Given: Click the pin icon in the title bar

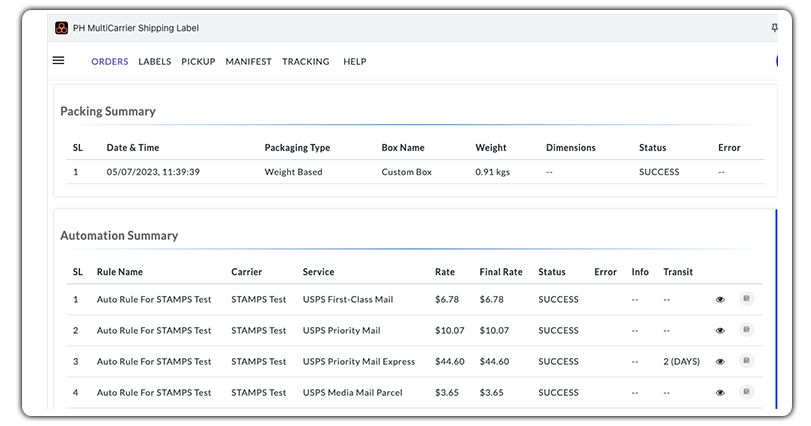Looking at the screenshot, I should pyautogui.click(x=774, y=28).
